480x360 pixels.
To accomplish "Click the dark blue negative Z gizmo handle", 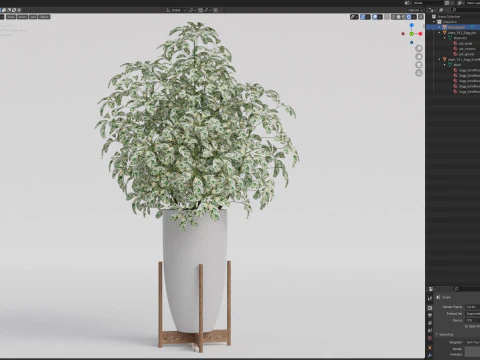I will (x=412, y=42).
